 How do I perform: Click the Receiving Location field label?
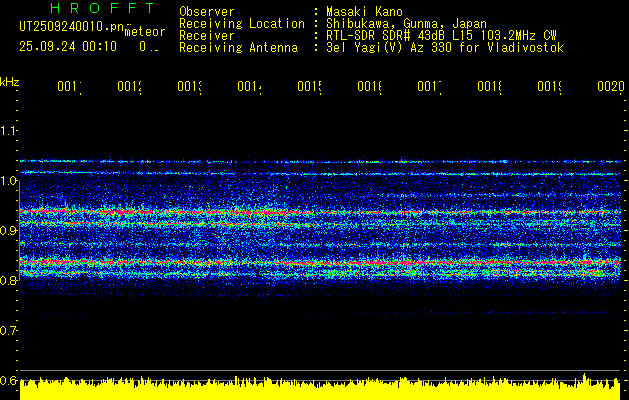click(241, 24)
